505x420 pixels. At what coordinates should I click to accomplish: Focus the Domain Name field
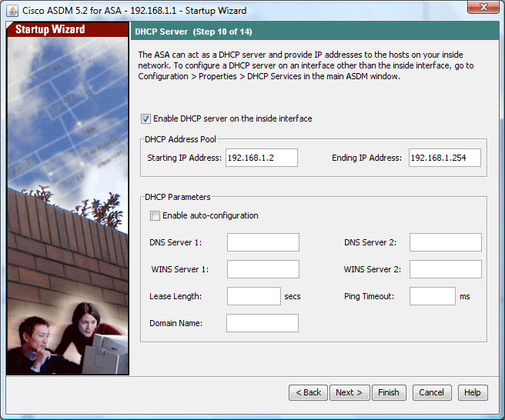263,323
